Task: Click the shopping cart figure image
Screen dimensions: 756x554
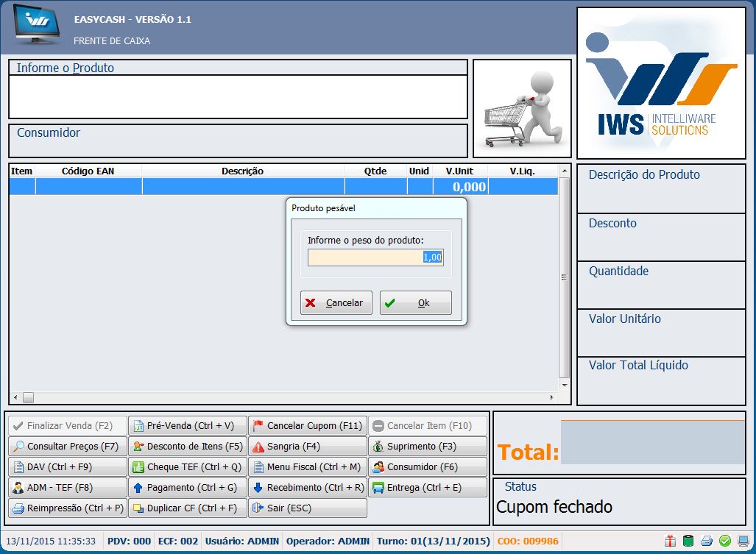Action: pos(522,109)
